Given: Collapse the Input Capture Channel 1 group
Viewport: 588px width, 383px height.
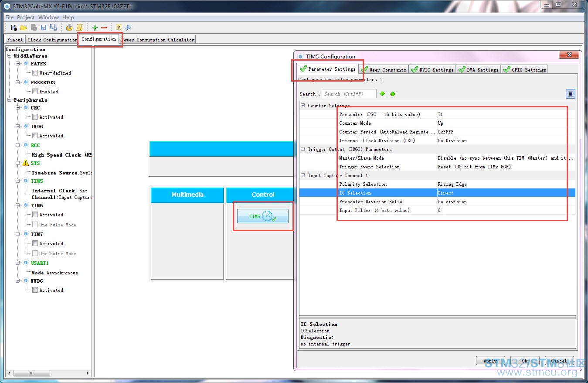Looking at the screenshot, I should 303,175.
